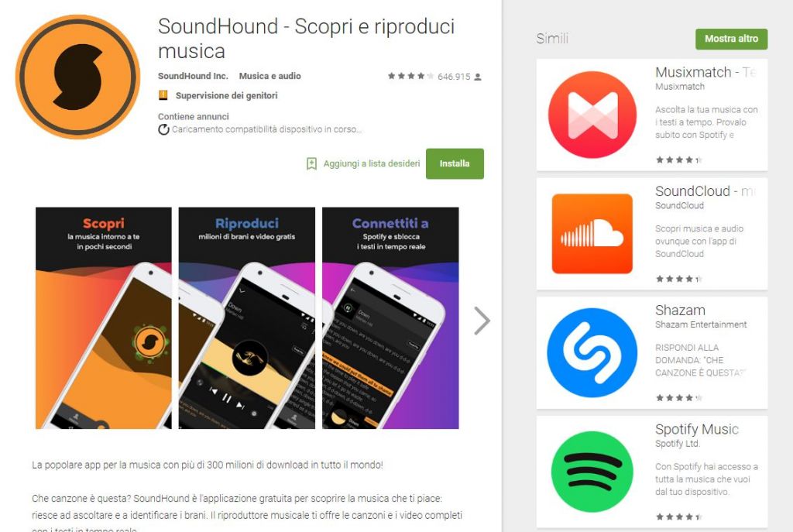
Task: Click the user ratings person icon
Action: coord(478,77)
